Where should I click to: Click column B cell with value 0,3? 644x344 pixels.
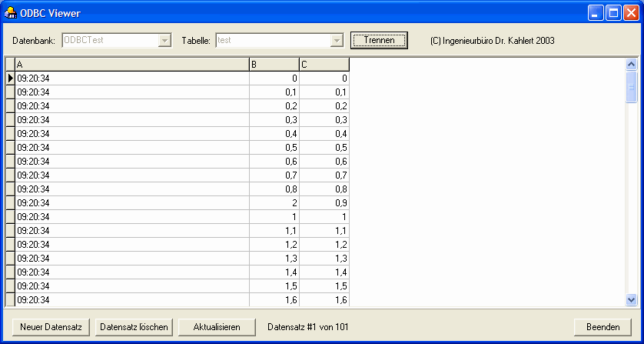(274, 120)
